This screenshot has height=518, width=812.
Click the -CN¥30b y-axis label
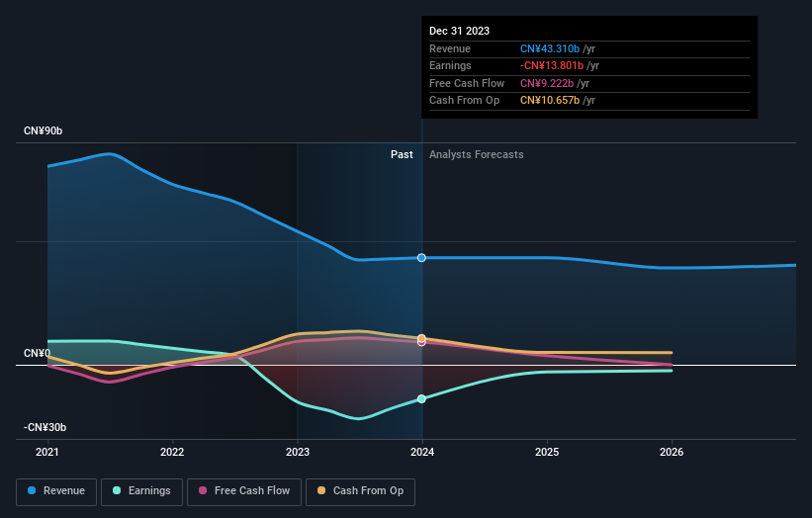tap(45, 427)
